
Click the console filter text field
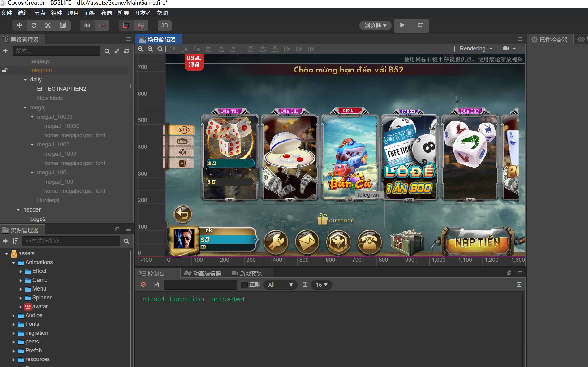click(200, 285)
